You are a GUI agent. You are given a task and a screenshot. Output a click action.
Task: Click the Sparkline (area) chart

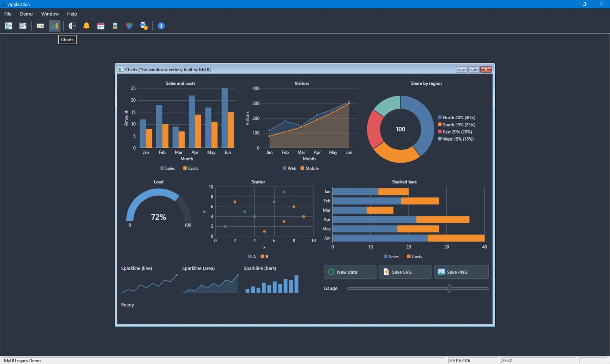[211, 284]
